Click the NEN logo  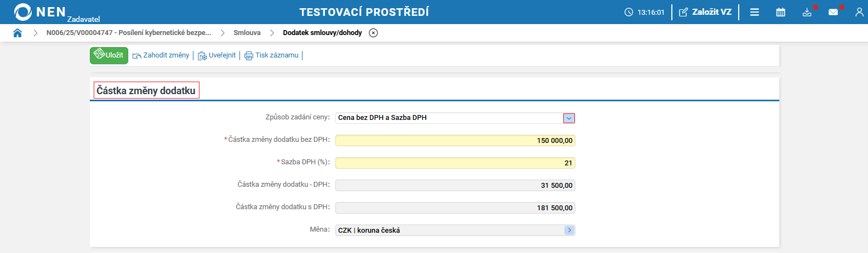[x=40, y=12]
